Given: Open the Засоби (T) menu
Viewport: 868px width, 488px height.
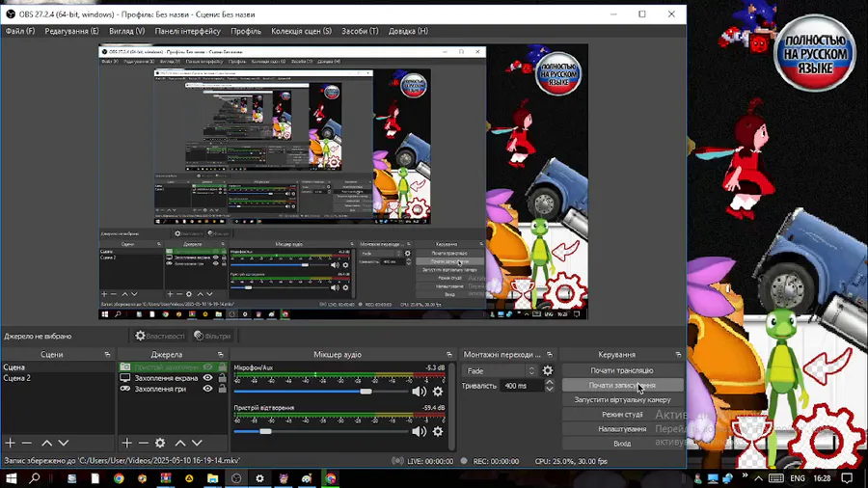Looking at the screenshot, I should point(360,31).
